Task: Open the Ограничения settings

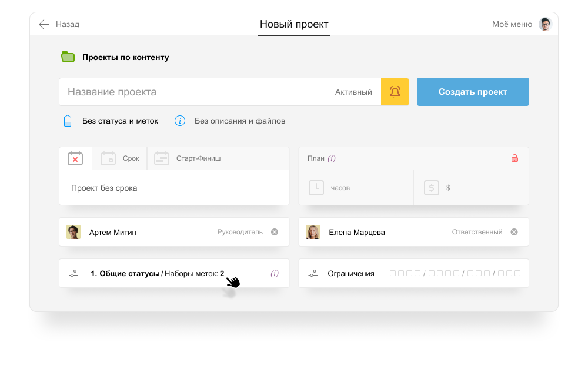Action: click(351, 274)
